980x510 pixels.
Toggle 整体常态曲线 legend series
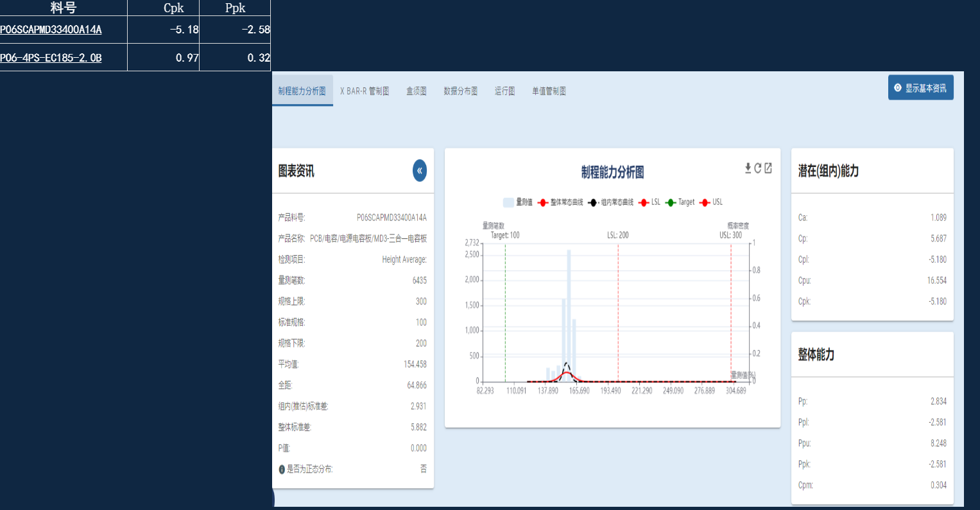[560, 202]
